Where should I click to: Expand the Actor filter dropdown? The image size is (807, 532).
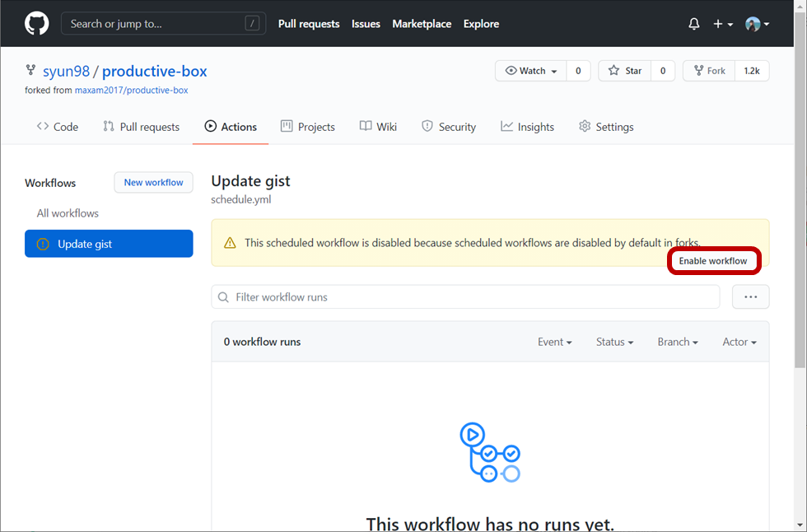[x=739, y=342]
